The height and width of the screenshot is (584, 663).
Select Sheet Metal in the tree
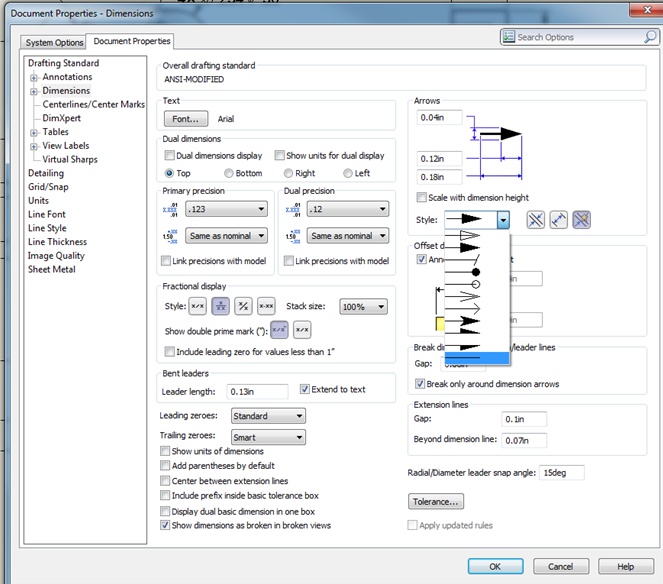coord(52,269)
